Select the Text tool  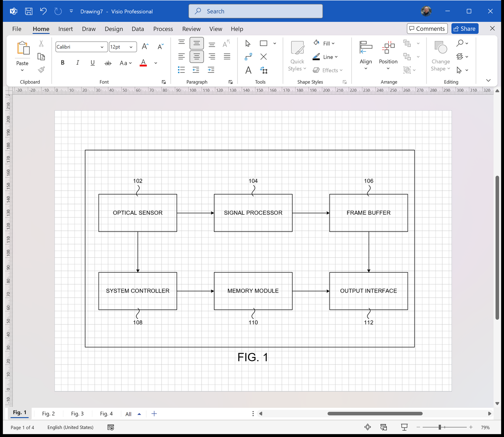coord(248,70)
